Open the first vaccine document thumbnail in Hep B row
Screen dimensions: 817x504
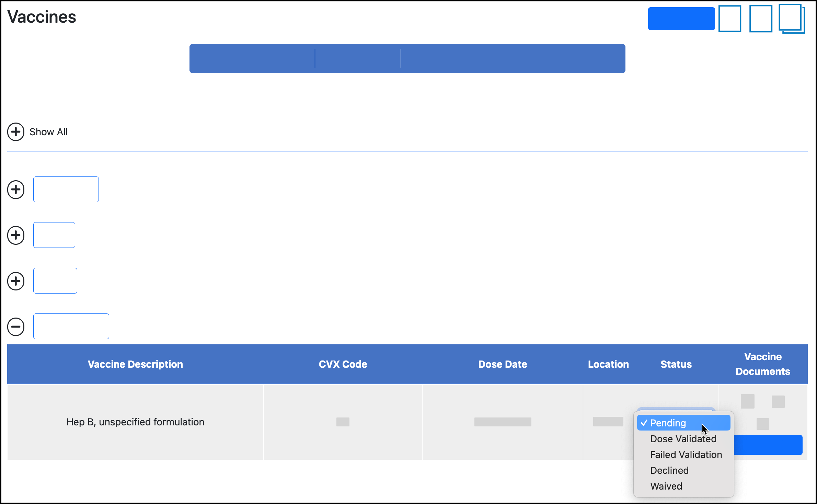coord(747,401)
